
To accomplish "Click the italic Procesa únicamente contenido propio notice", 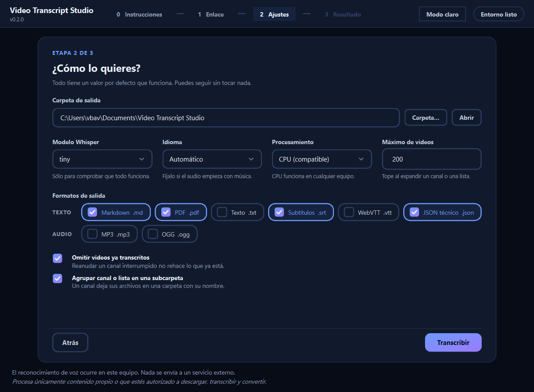I will click(x=139, y=382).
